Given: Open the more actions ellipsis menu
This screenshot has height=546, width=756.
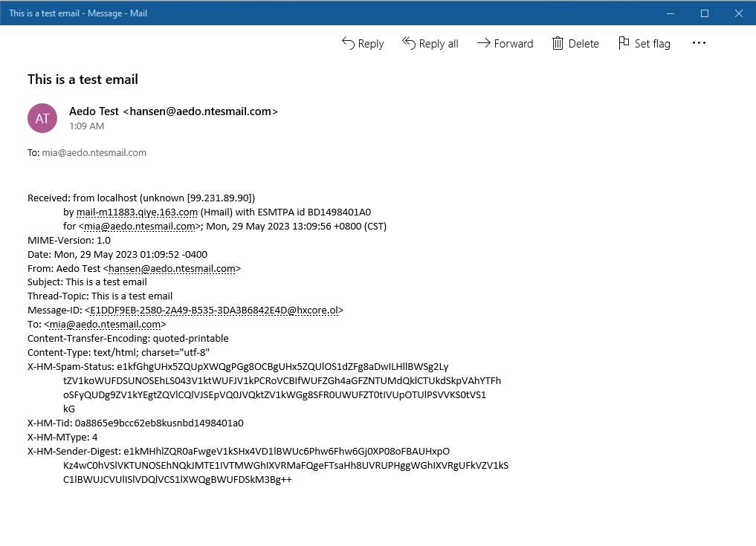Looking at the screenshot, I should [698, 43].
